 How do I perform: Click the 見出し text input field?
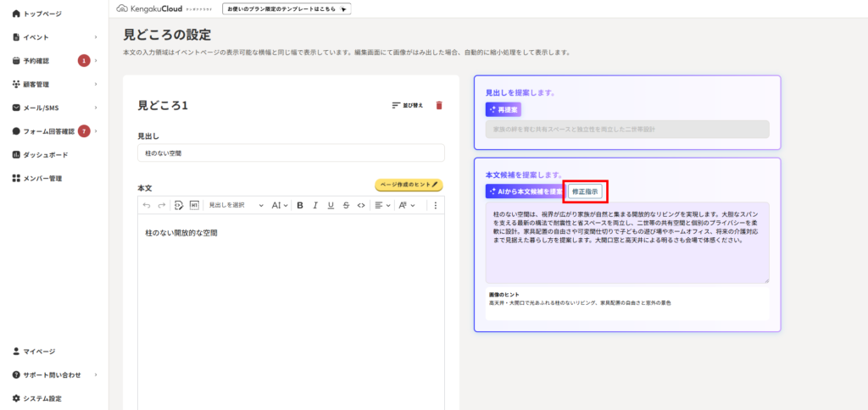[291, 153]
